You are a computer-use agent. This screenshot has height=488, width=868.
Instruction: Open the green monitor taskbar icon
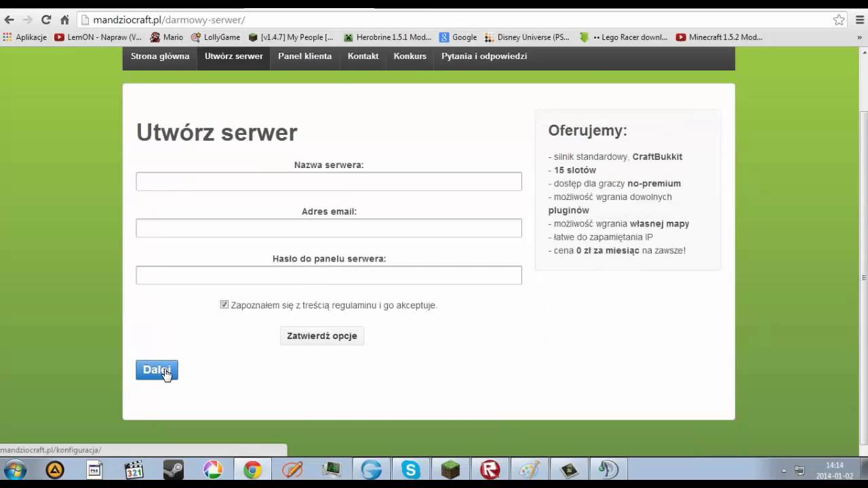click(x=332, y=470)
